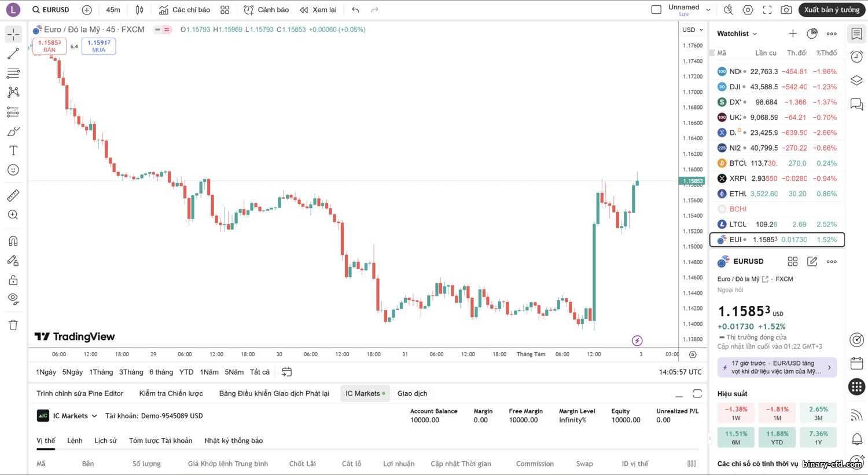Expand the Watchlist dropdown
This screenshot has height=475, width=868.
click(737, 34)
